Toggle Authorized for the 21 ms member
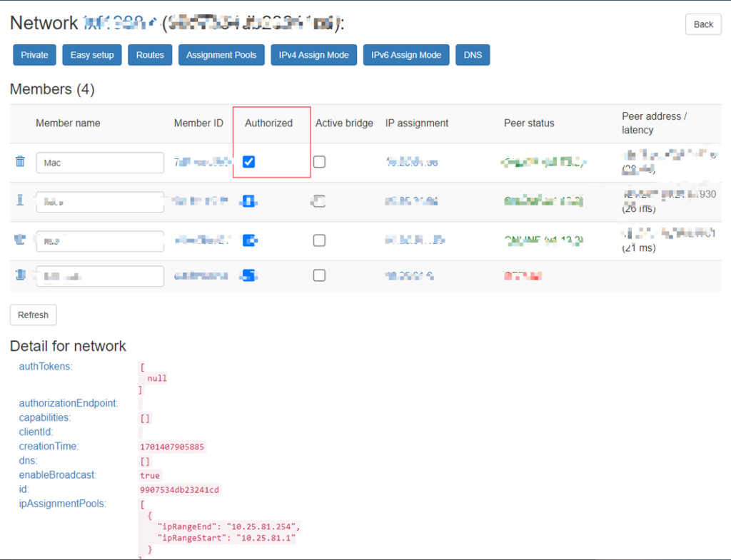Screen dimensions: 731x560 click(x=249, y=240)
